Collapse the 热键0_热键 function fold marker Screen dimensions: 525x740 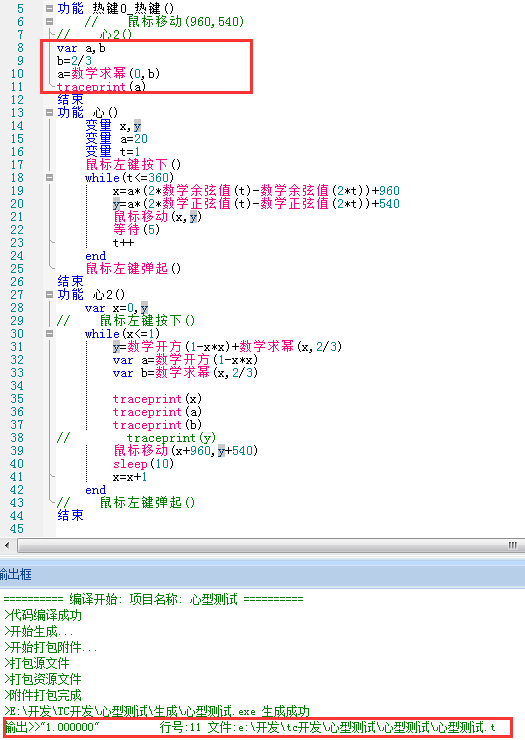pyautogui.click(x=49, y=8)
